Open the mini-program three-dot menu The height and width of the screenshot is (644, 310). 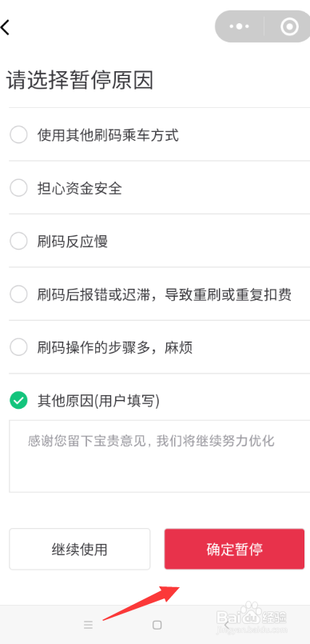(240, 26)
